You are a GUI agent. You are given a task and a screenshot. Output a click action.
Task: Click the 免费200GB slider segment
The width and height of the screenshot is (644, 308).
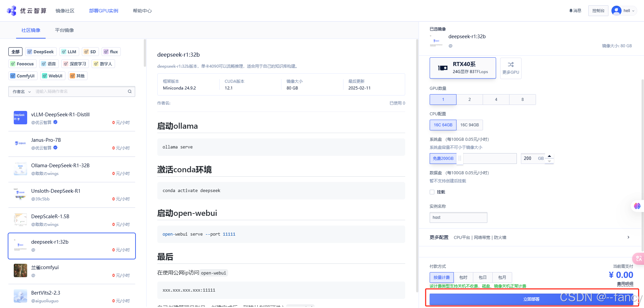click(x=443, y=159)
